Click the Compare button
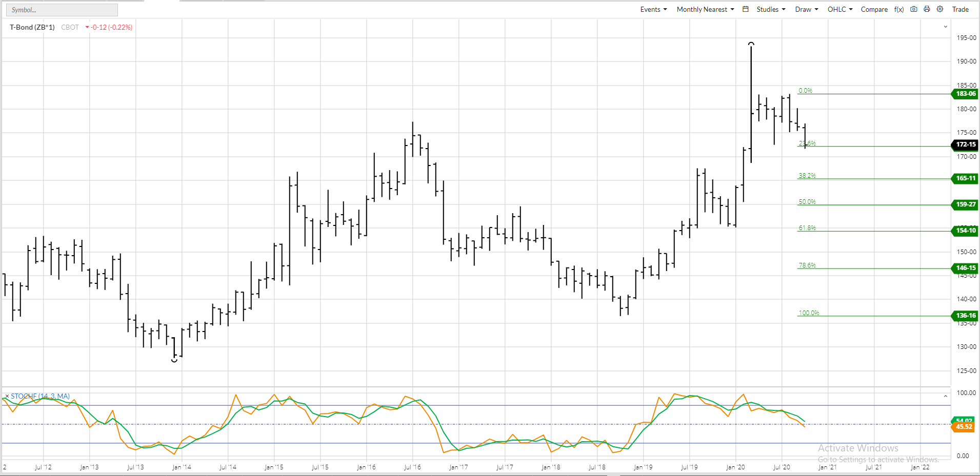This screenshot has width=980, height=476. point(874,9)
